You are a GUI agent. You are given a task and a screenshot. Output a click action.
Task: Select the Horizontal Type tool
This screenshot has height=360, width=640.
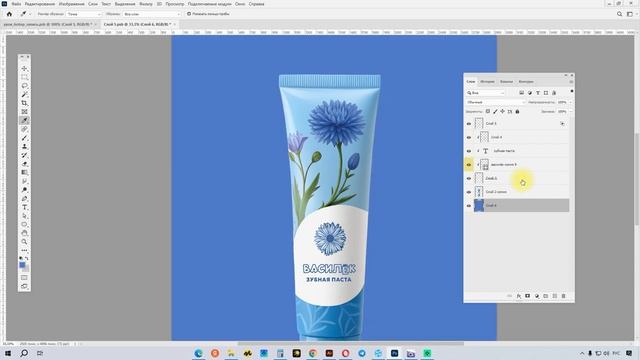(x=24, y=207)
